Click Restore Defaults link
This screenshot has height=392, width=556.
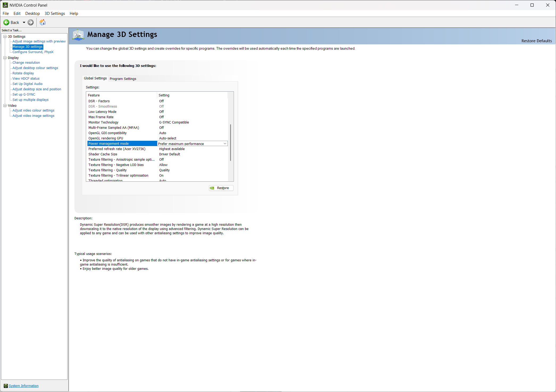click(x=537, y=41)
